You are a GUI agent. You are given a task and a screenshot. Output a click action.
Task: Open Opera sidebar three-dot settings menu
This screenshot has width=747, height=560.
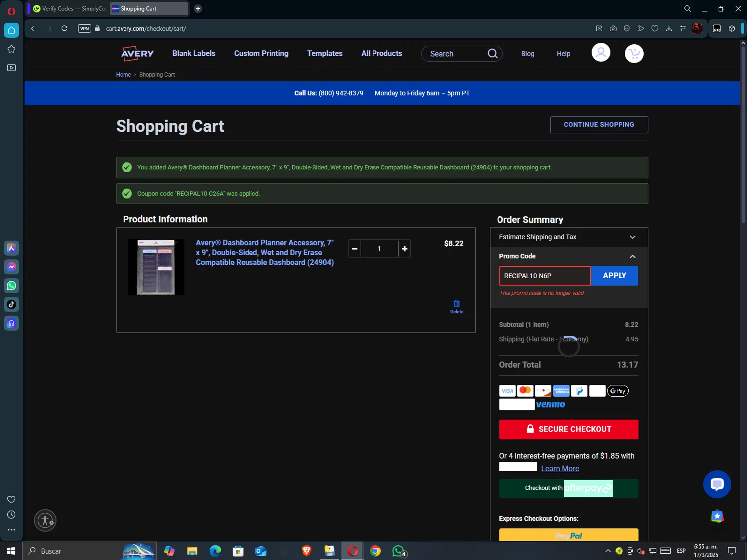[11, 530]
